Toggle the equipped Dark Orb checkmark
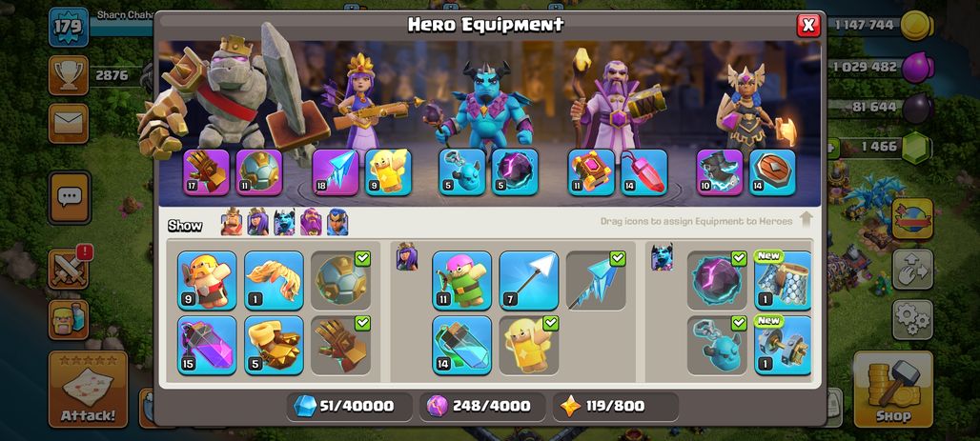 coord(739,258)
